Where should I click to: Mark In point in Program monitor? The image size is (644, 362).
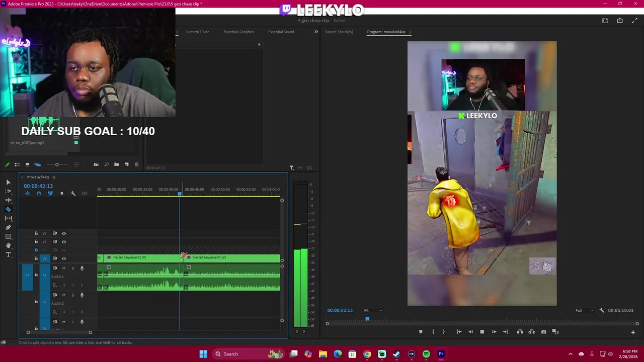pos(433,332)
